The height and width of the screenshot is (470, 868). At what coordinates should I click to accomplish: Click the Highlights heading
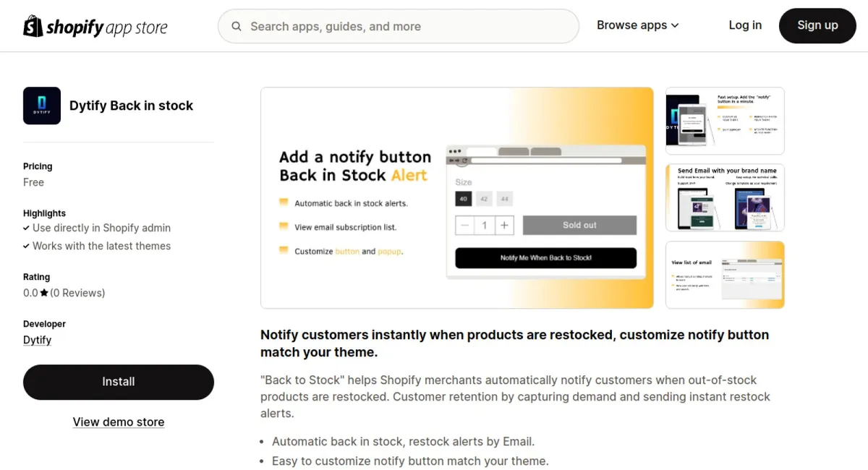tap(44, 213)
